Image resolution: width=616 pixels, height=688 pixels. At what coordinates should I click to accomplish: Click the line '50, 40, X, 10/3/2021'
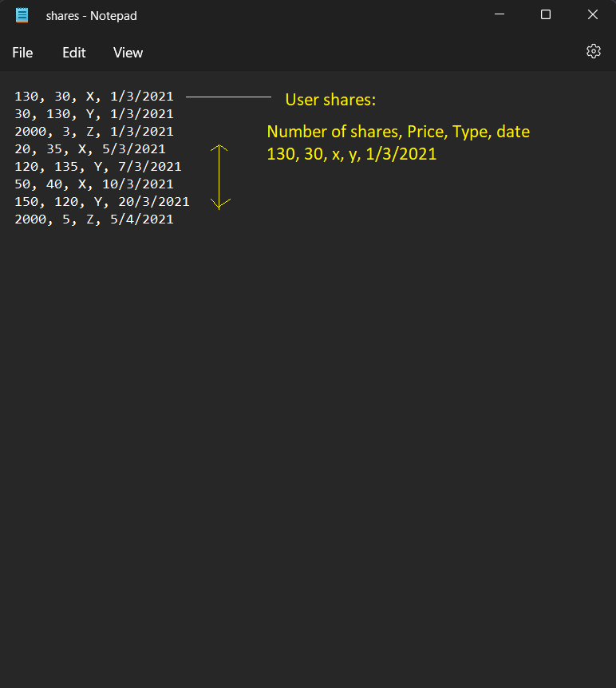pyautogui.click(x=94, y=184)
